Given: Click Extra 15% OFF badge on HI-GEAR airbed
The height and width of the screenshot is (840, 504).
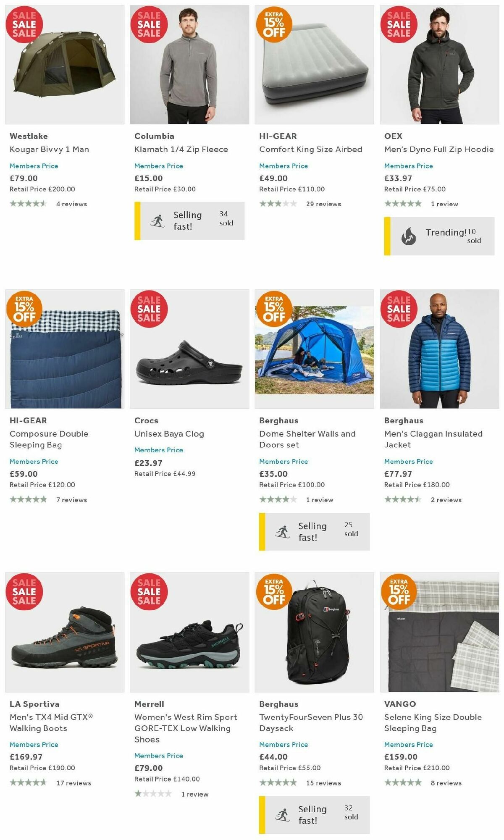Looking at the screenshot, I should [274, 24].
